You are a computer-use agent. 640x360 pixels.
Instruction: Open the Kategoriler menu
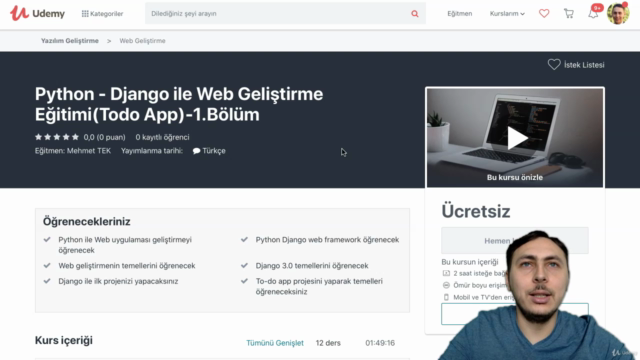(102, 13)
